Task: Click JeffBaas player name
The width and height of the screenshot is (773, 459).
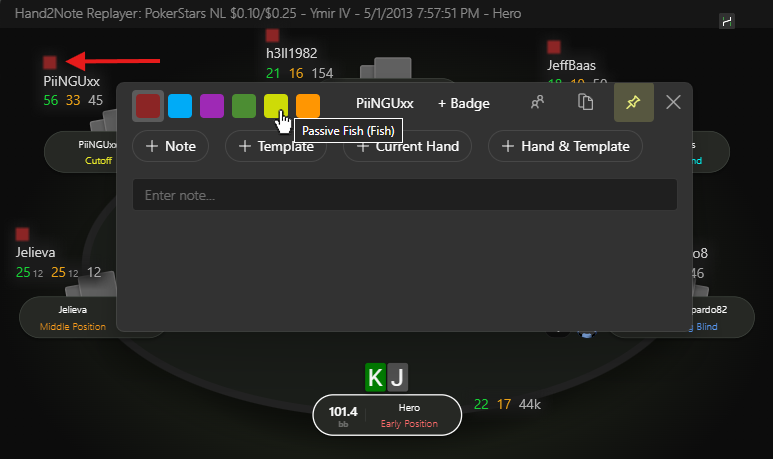Action: pyautogui.click(x=571, y=65)
